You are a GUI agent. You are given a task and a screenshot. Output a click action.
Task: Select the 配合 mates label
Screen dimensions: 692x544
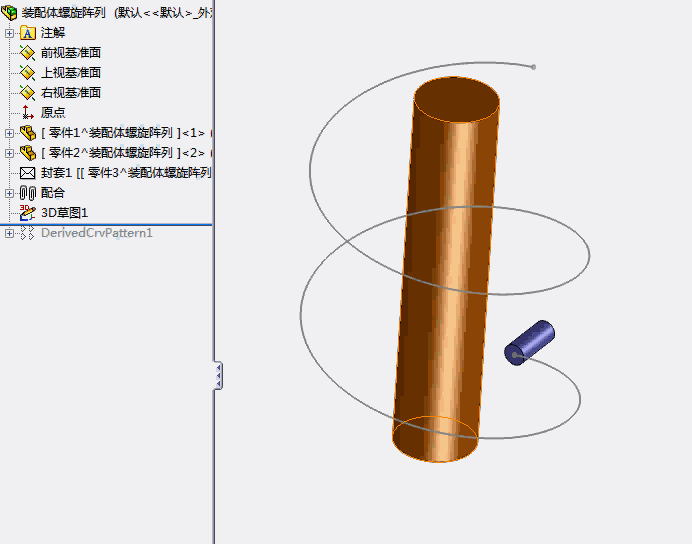tap(53, 193)
